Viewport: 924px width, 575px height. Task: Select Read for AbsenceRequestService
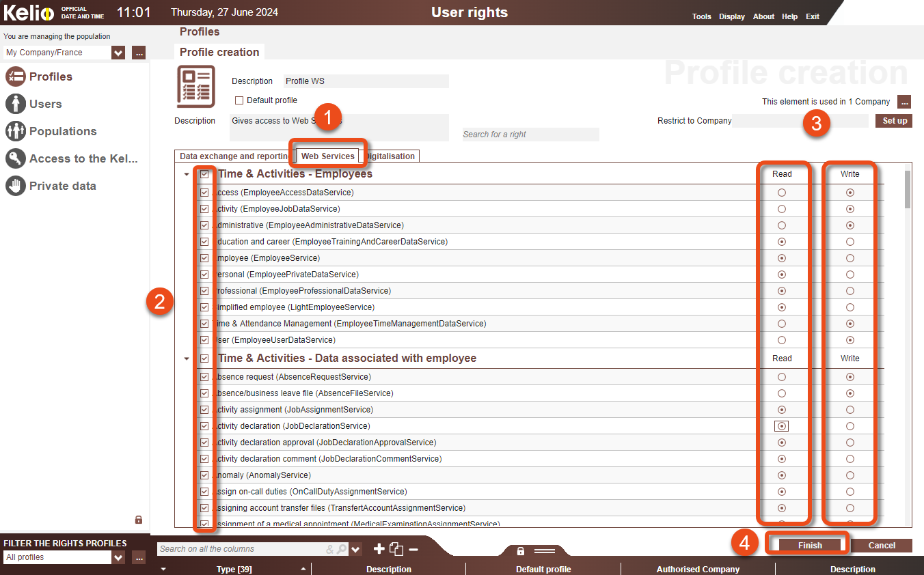point(782,377)
